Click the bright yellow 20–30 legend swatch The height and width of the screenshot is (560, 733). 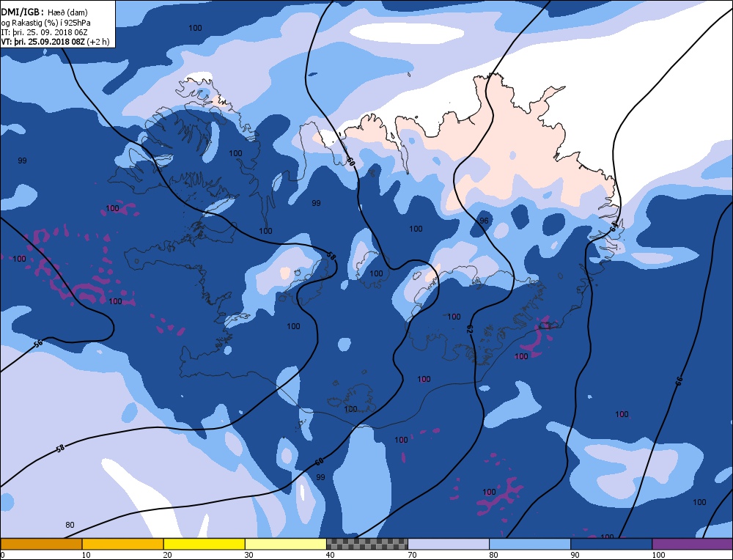tap(204, 544)
